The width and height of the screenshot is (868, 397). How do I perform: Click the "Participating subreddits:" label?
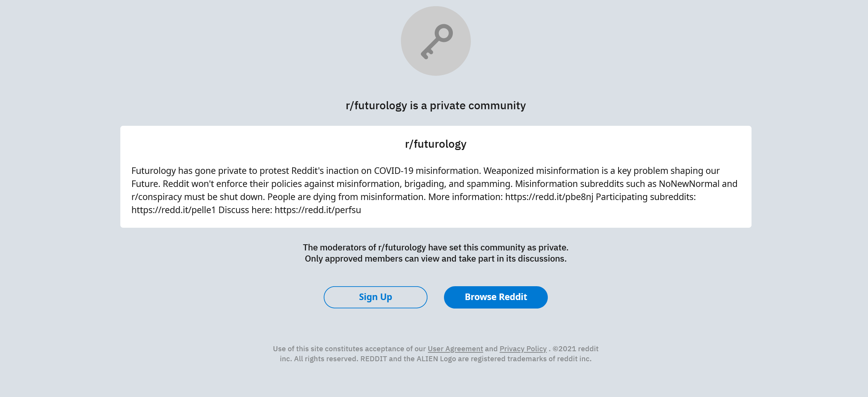646,197
